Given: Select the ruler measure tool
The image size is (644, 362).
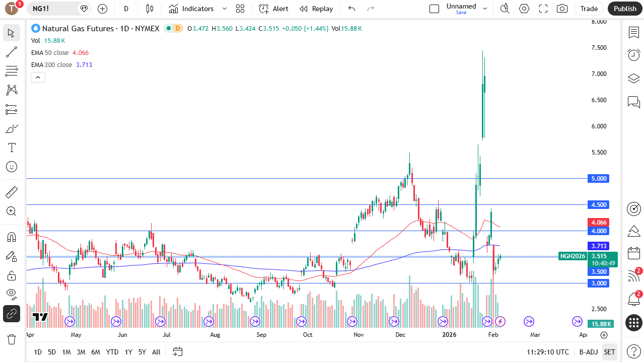Looking at the screenshot, I should click(11, 192).
